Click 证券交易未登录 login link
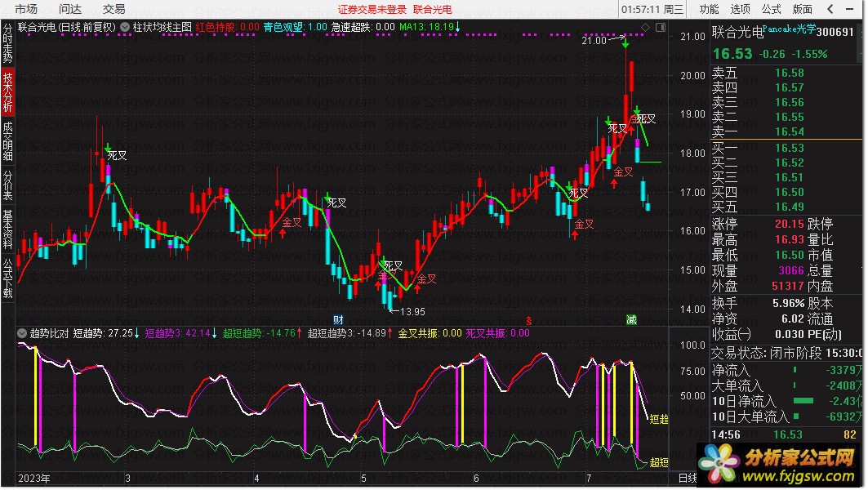Viewport: 868px width, 490px height. 372,10
